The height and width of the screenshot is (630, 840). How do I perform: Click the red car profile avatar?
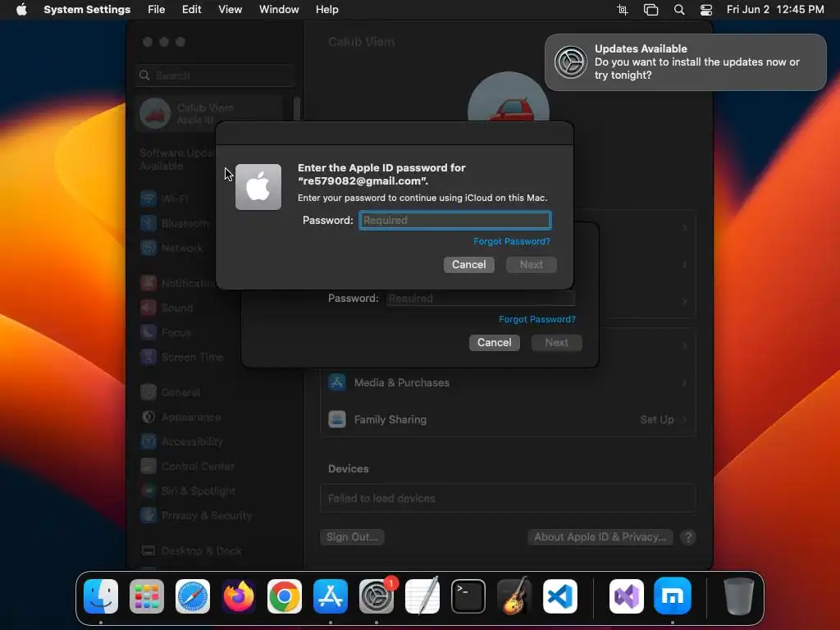click(509, 98)
